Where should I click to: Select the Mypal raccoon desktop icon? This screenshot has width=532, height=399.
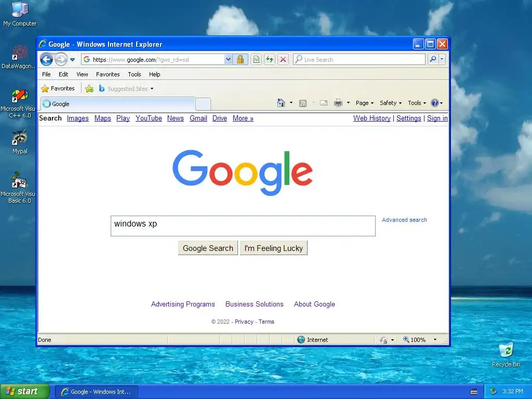pos(20,142)
